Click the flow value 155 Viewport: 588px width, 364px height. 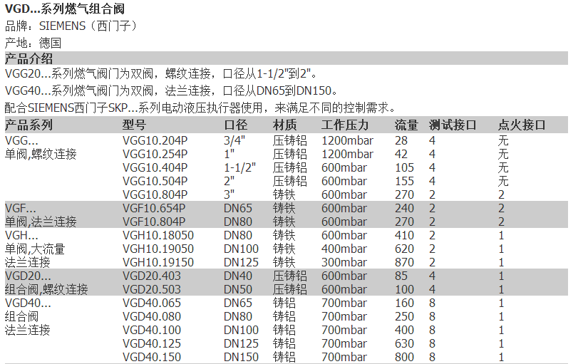tap(404, 181)
